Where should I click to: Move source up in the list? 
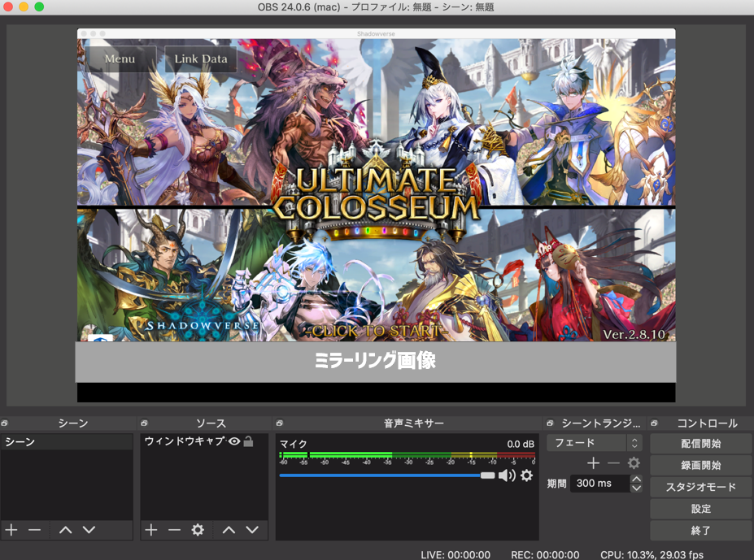(x=229, y=530)
